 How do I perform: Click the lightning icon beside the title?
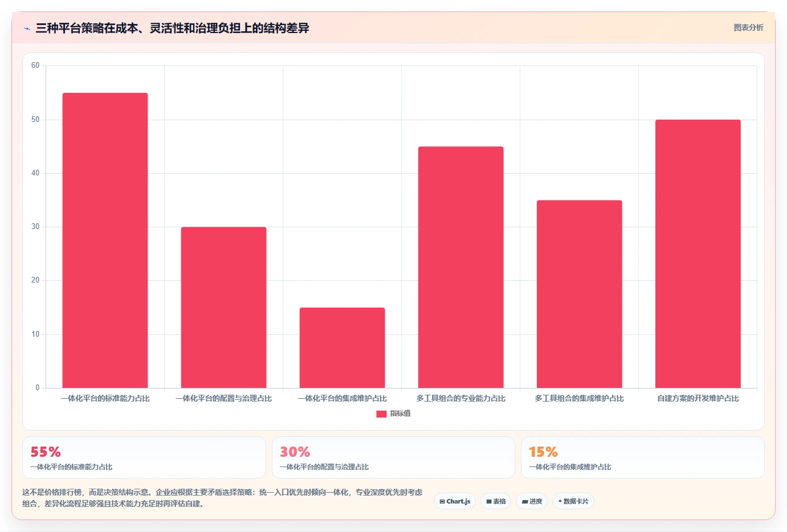coord(27,28)
